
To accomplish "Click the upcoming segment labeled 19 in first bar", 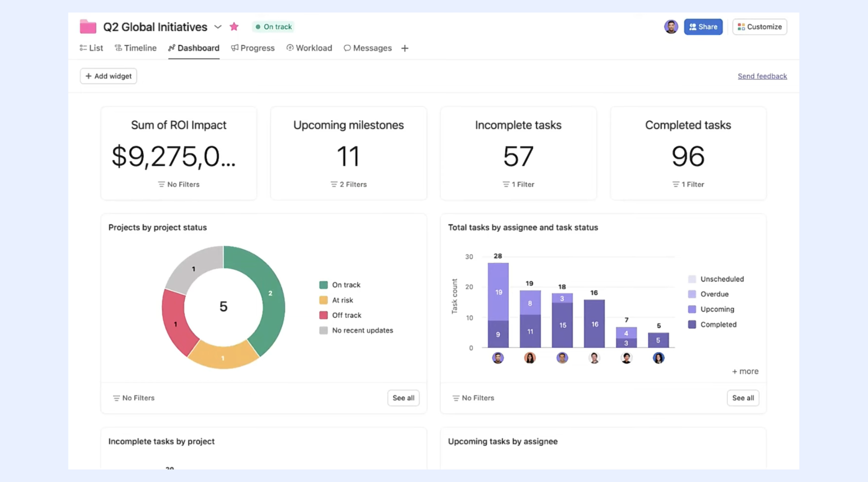I will 498,292.
